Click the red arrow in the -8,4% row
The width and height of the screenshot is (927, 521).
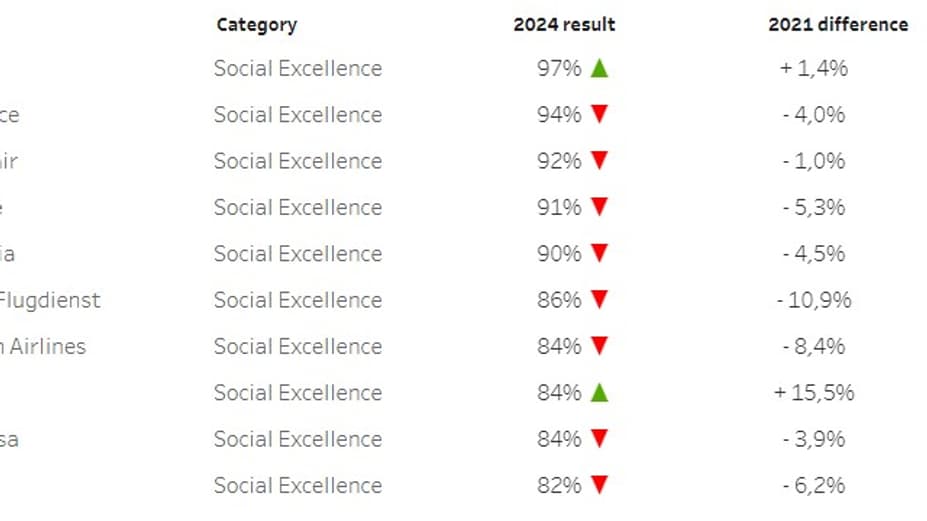599,347
